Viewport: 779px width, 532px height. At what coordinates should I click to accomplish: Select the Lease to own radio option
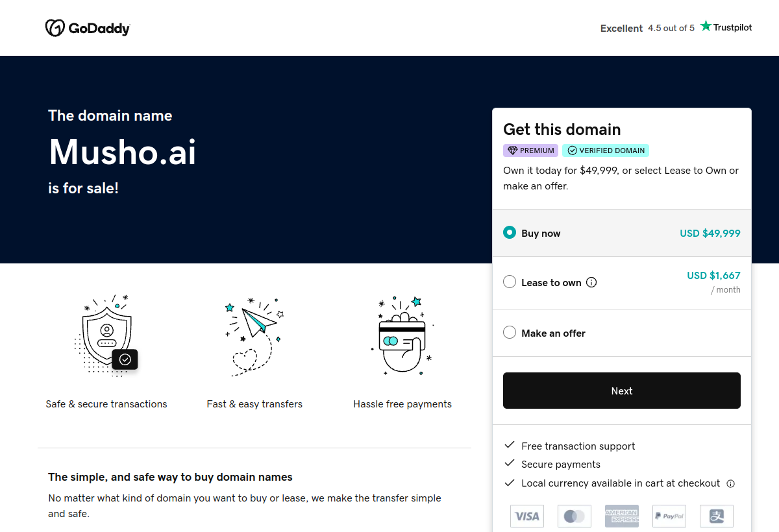[510, 282]
